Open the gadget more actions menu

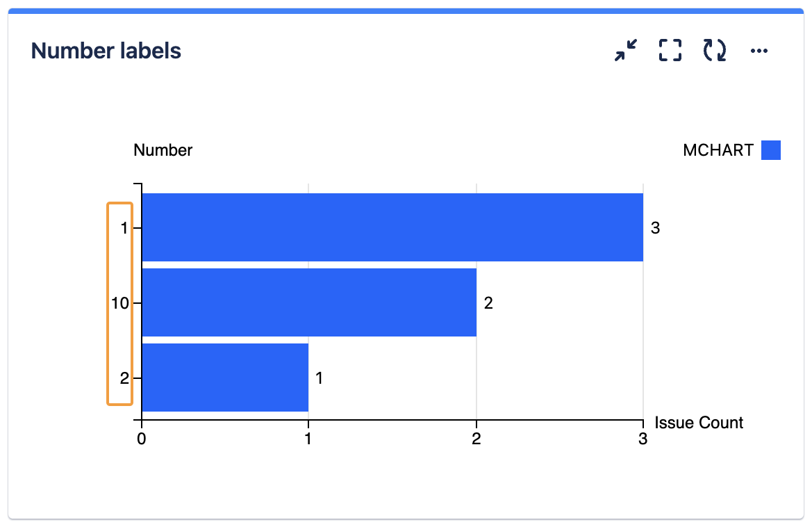click(x=759, y=51)
